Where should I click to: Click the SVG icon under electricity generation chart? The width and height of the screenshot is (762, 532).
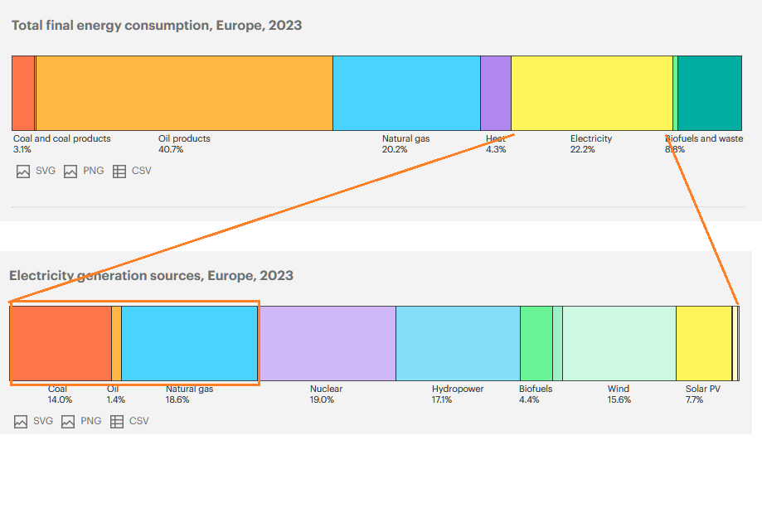pyautogui.click(x=21, y=422)
